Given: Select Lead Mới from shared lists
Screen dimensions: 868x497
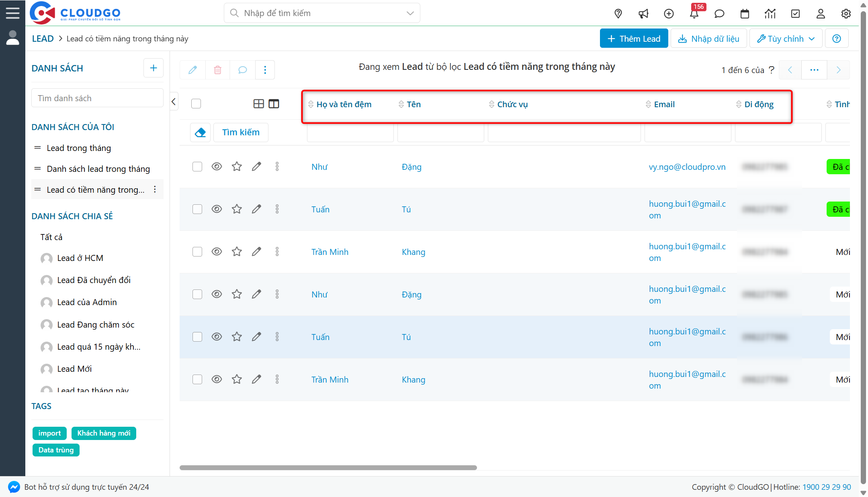Looking at the screenshot, I should [x=74, y=369].
